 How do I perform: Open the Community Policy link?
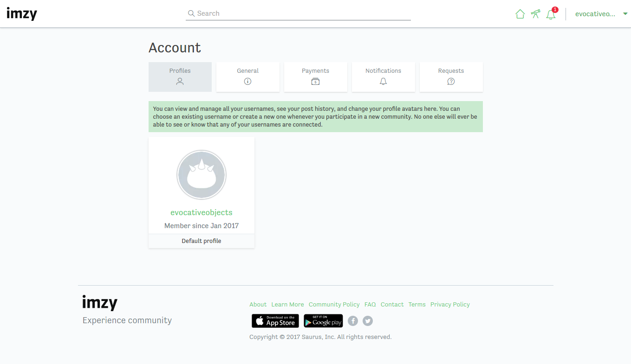[334, 305]
